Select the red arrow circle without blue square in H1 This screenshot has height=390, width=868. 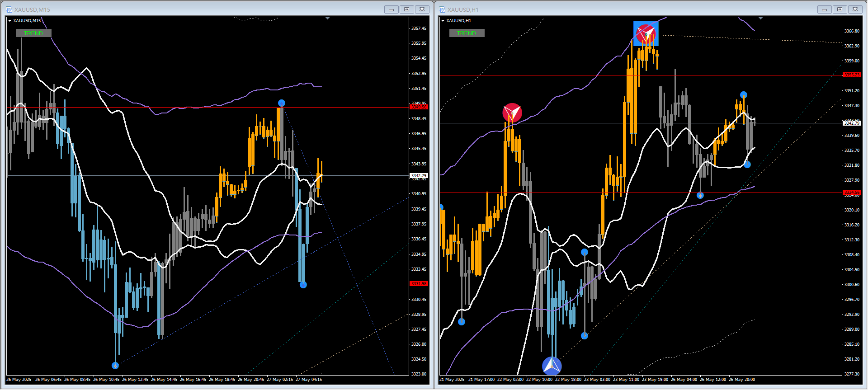(512, 113)
